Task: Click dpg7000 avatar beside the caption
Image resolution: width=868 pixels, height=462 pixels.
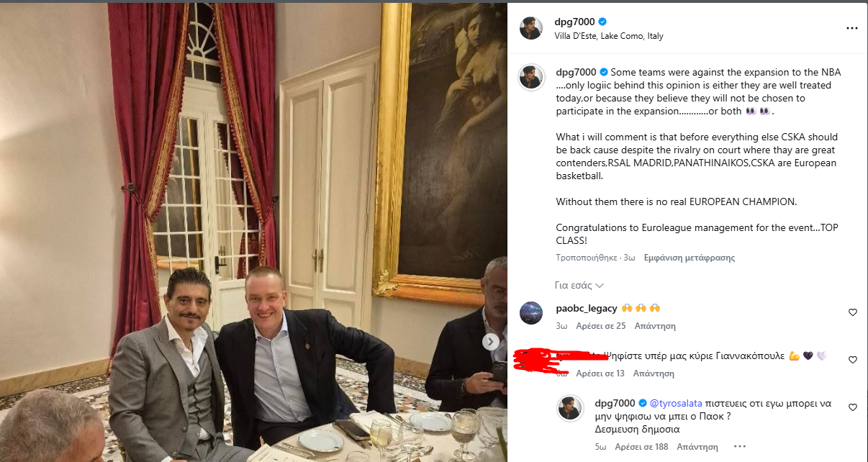Action: (531, 77)
